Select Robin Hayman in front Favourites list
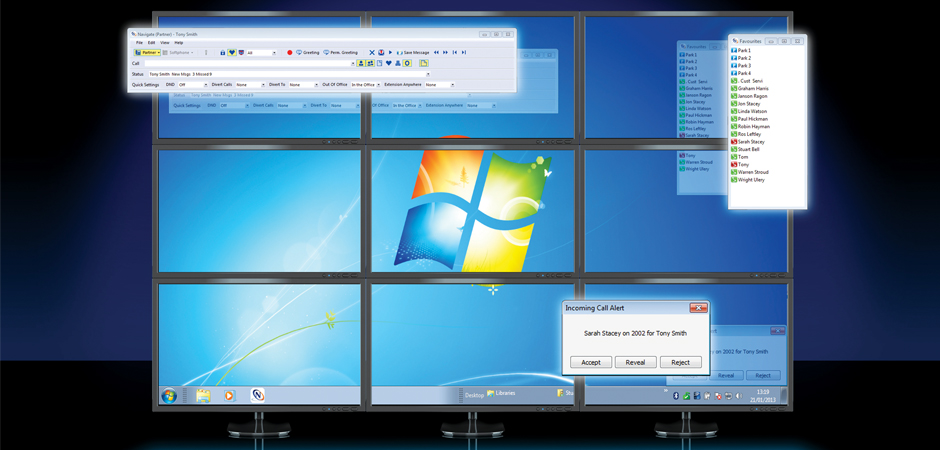 coord(751,126)
